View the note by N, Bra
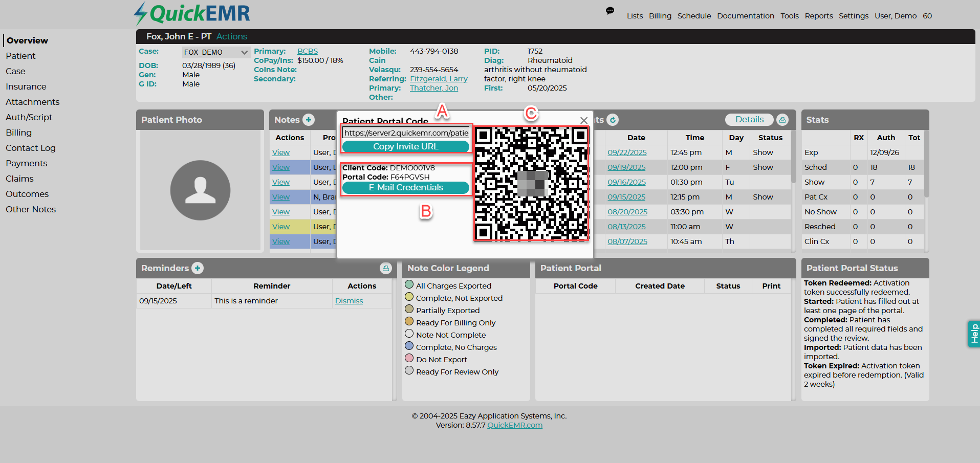 tap(281, 197)
